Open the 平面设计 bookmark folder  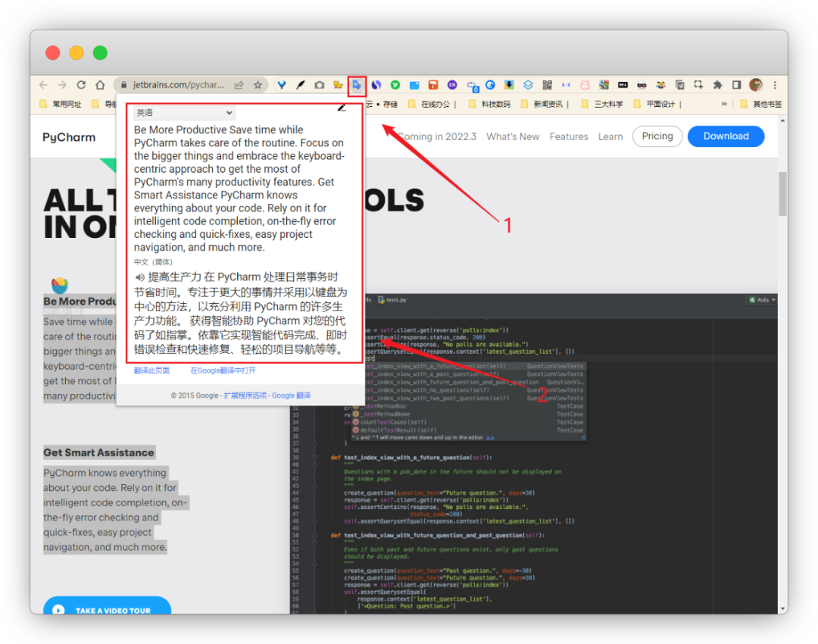click(x=654, y=104)
